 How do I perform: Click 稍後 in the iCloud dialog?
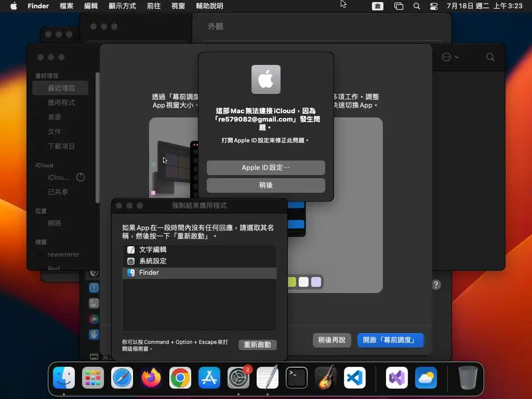[266, 185]
